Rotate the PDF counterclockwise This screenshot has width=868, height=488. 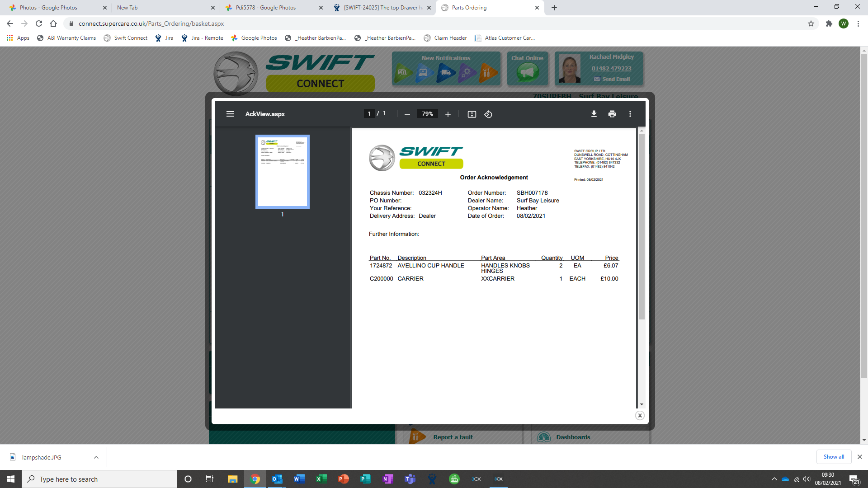tap(488, 114)
